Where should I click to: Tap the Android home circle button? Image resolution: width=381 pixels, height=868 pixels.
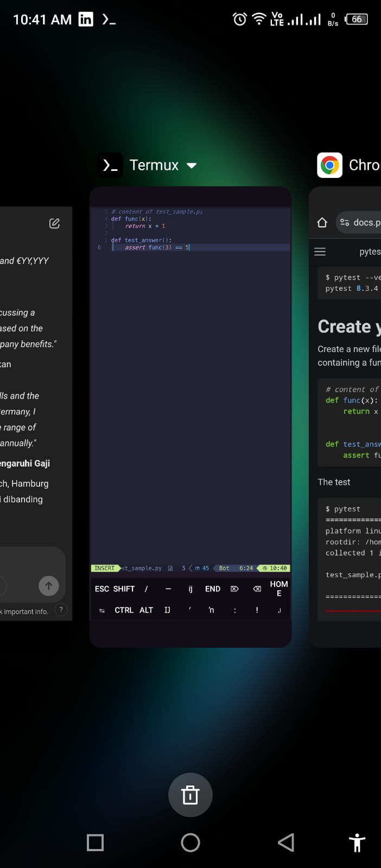(190, 843)
